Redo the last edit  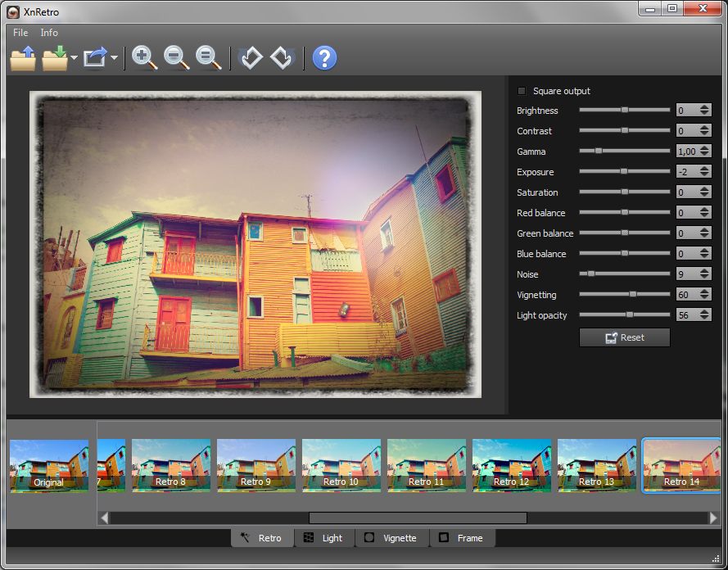click(282, 57)
